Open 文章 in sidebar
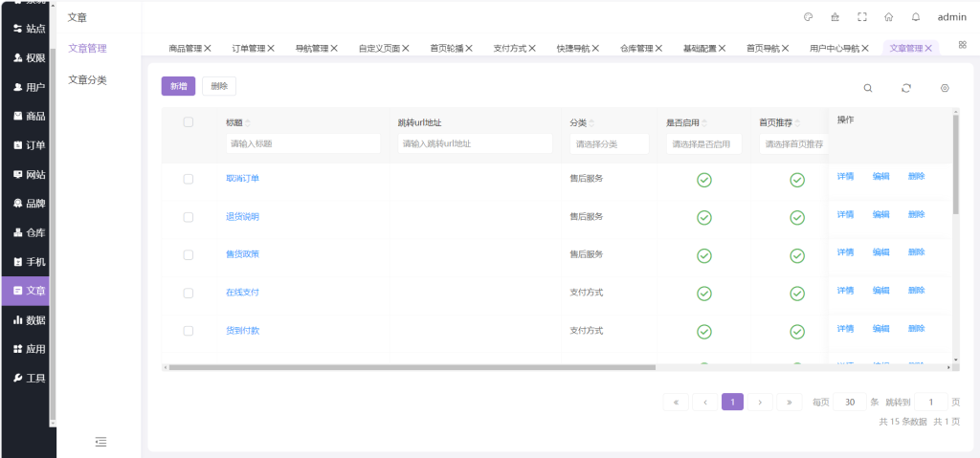The width and height of the screenshot is (980, 458). click(26, 291)
